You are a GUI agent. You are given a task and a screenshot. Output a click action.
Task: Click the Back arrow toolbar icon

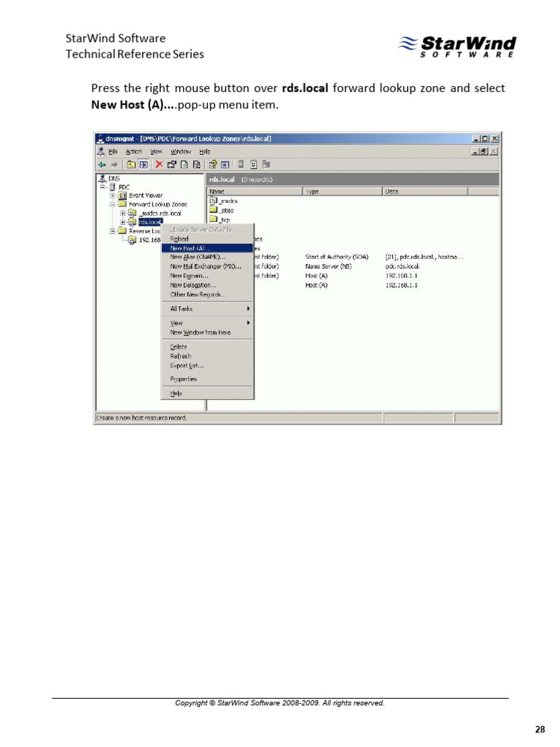[x=102, y=165]
